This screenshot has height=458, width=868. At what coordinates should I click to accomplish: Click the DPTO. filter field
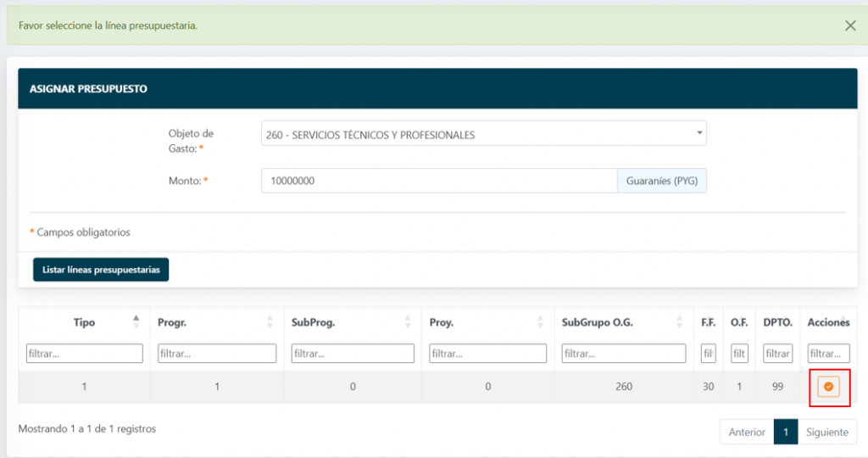pyautogui.click(x=777, y=353)
